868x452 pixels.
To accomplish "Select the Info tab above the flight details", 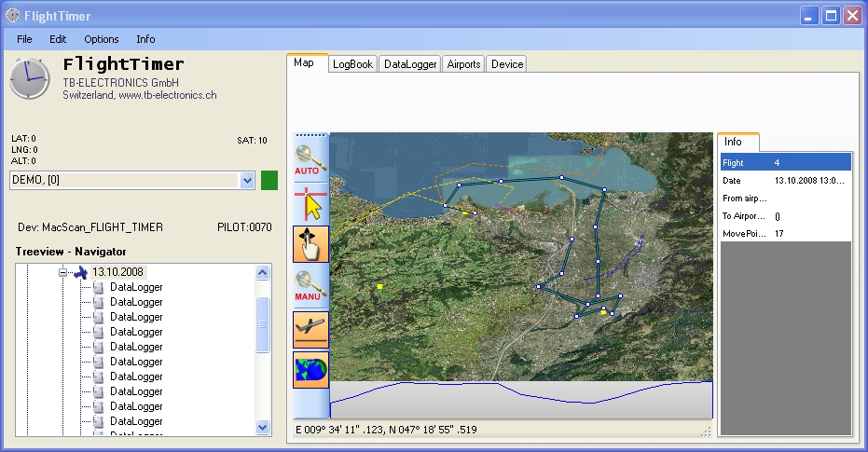I will (x=737, y=142).
